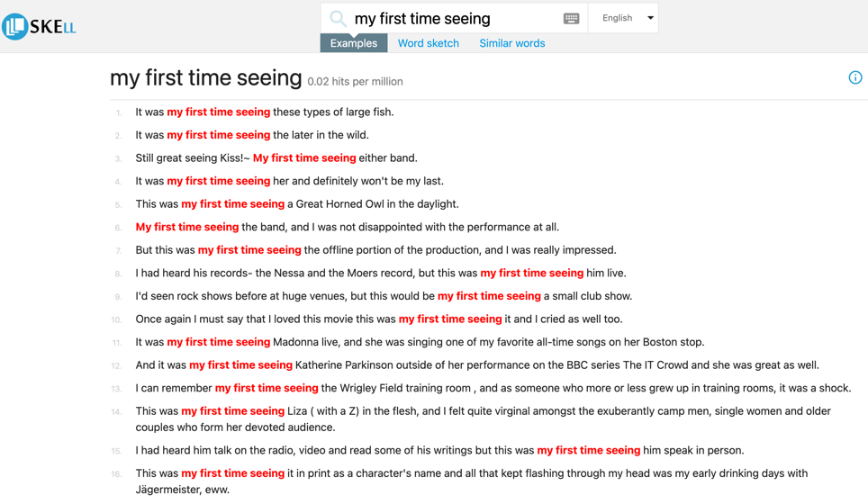Open the Similar words tab

tap(512, 43)
